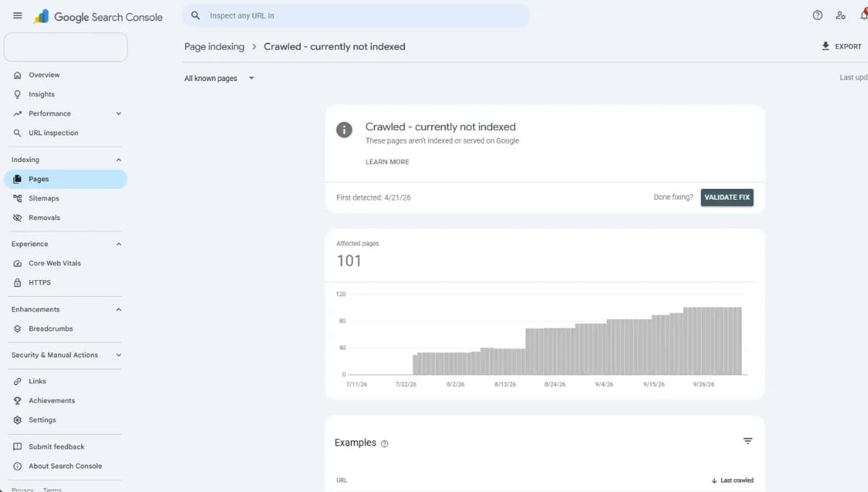
Task: Open users and permissions icon
Action: 840,15
